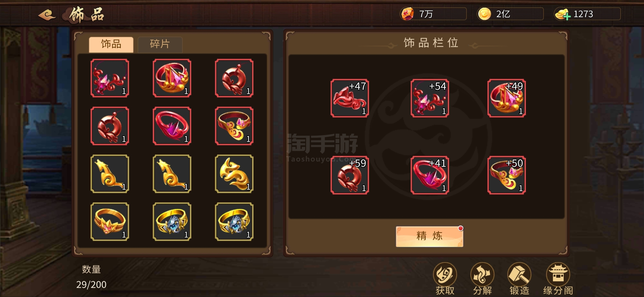The image size is (644, 297).
Task: Click the 精炼 refine button
Action: (x=429, y=237)
